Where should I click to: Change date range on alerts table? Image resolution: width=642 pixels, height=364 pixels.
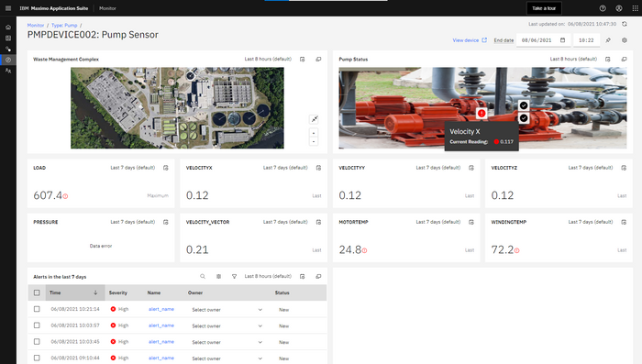click(x=302, y=276)
